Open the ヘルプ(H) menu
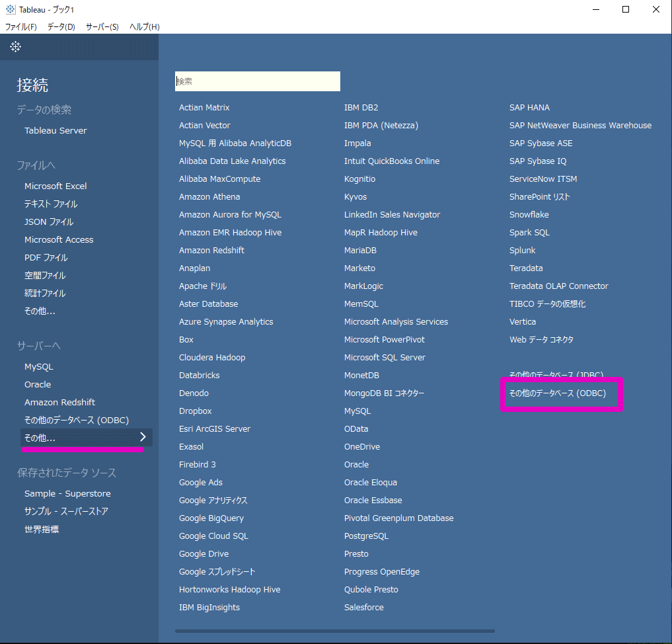 [145, 27]
